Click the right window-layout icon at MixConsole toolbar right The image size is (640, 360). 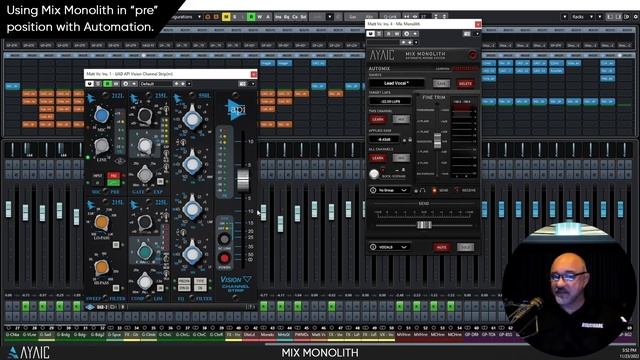pyautogui.click(x=627, y=17)
